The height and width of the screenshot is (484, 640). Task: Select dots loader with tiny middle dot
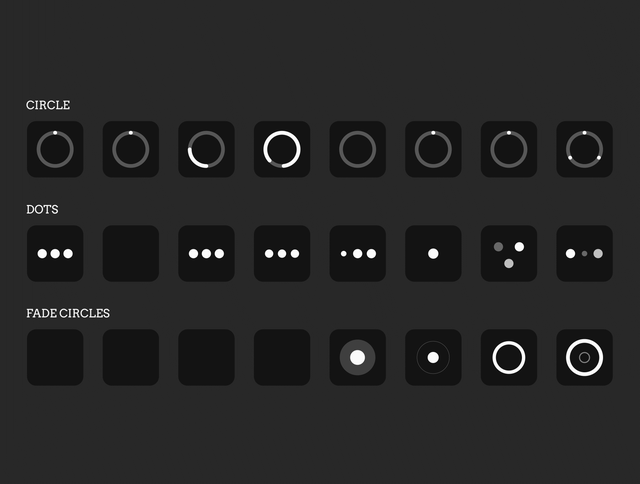pyautogui.click(x=584, y=253)
